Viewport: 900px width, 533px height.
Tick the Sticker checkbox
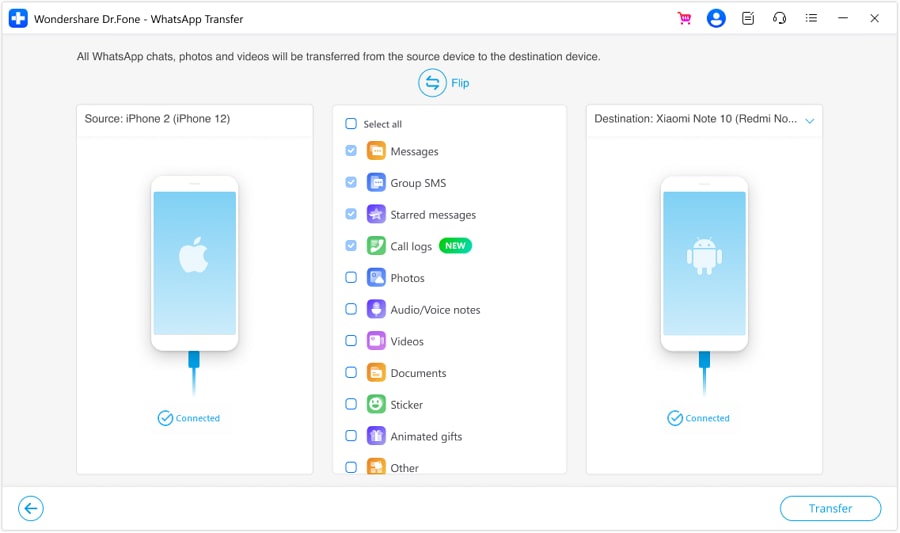351,404
